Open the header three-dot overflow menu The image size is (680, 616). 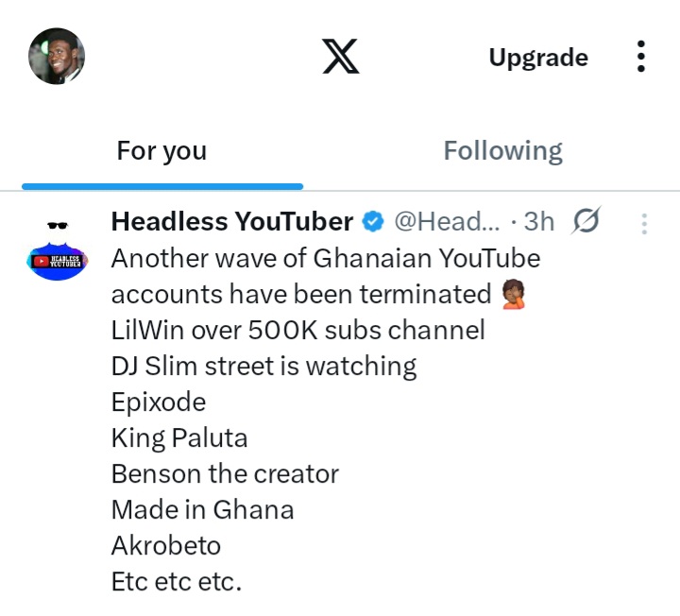pos(641,57)
